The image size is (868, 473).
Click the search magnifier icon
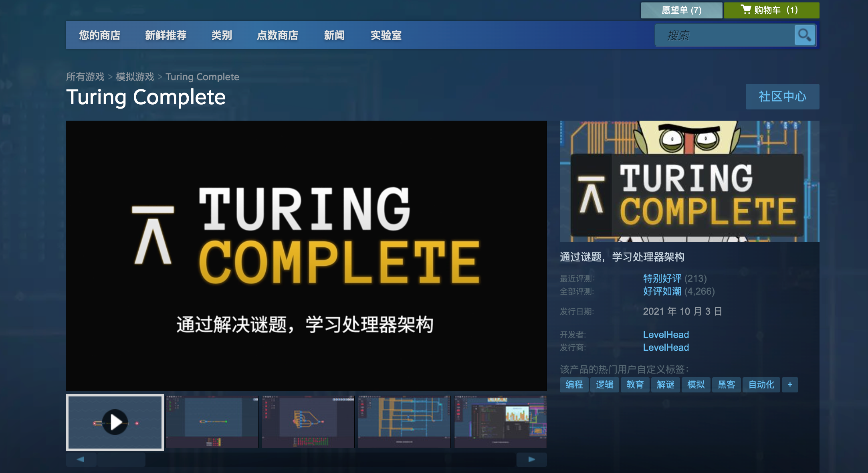[x=805, y=35]
